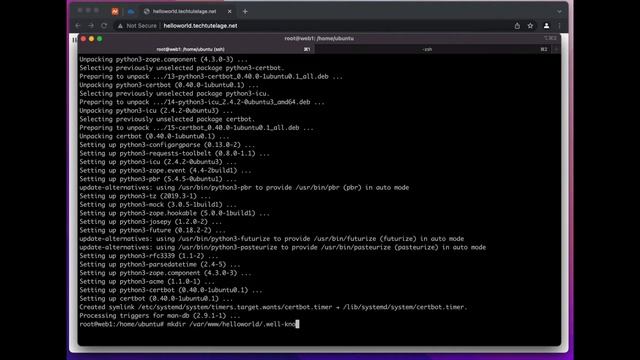Click the browser forward arrow

(x=91, y=26)
